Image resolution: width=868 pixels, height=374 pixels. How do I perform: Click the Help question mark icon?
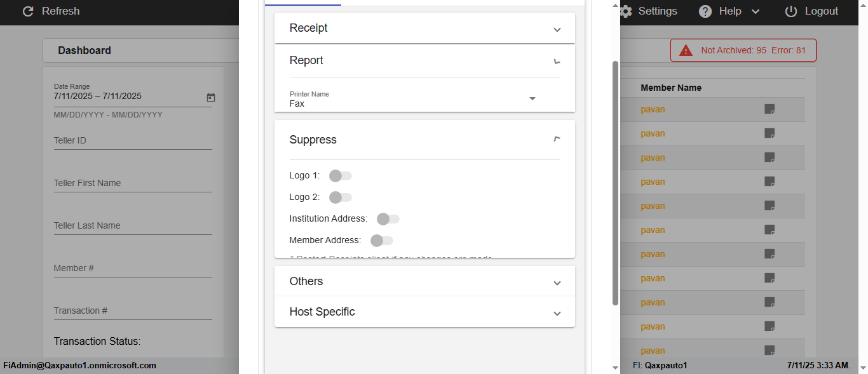pyautogui.click(x=705, y=11)
